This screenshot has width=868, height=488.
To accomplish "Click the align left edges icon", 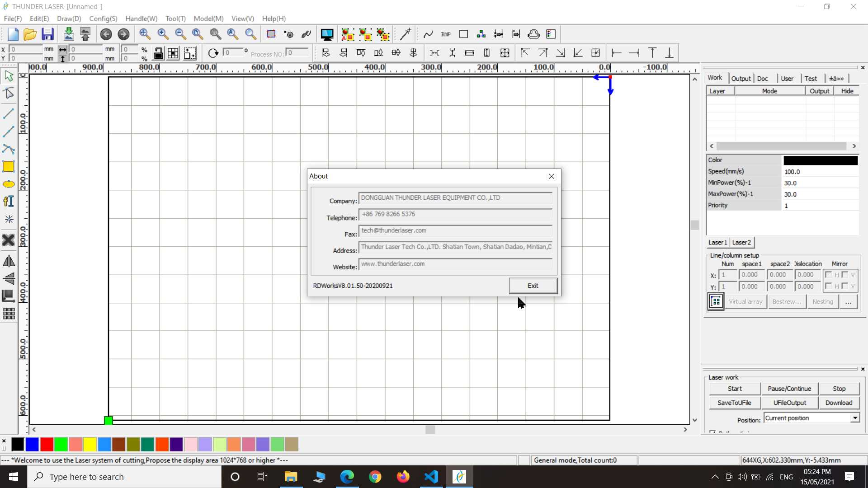I will tap(325, 53).
